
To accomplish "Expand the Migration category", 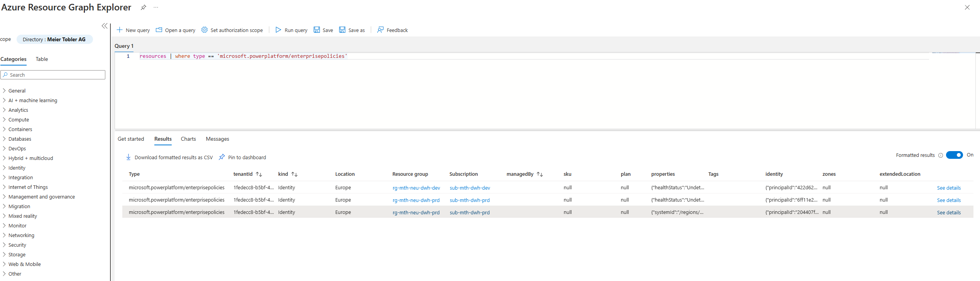I will pyautogui.click(x=4, y=206).
